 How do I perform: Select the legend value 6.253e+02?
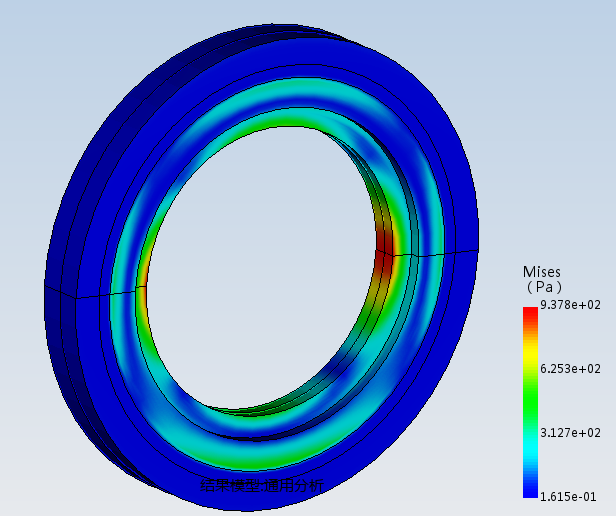570,369
